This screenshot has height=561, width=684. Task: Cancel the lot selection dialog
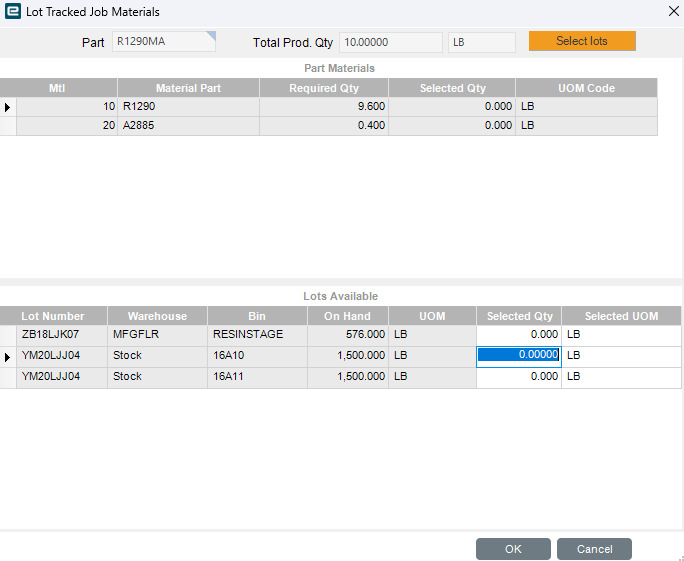click(x=594, y=549)
